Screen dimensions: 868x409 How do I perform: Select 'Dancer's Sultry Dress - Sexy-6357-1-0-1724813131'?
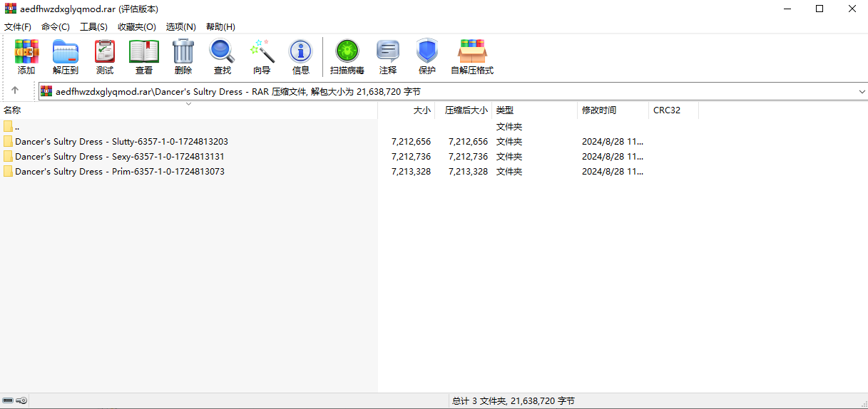(120, 157)
